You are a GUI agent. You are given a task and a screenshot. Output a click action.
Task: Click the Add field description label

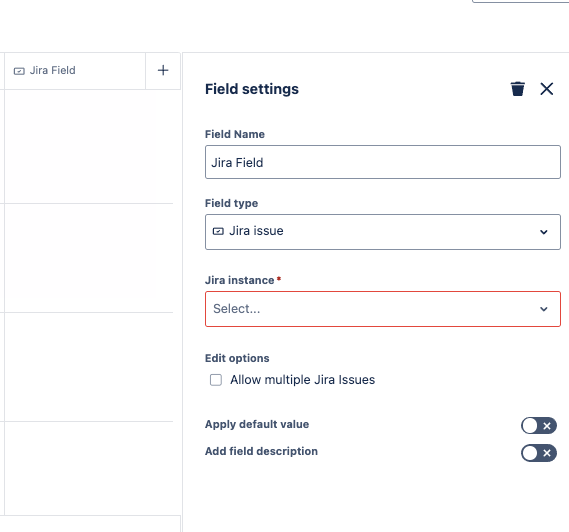coord(261,451)
